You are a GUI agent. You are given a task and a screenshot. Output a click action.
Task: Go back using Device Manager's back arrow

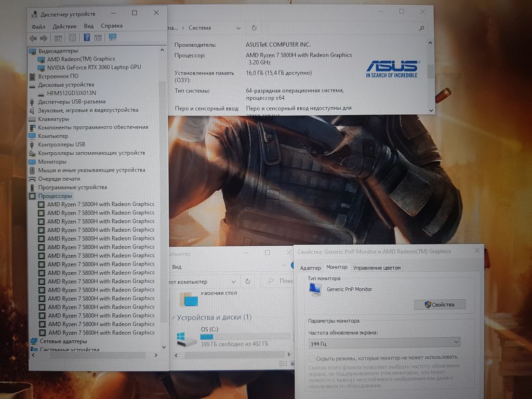(33, 38)
